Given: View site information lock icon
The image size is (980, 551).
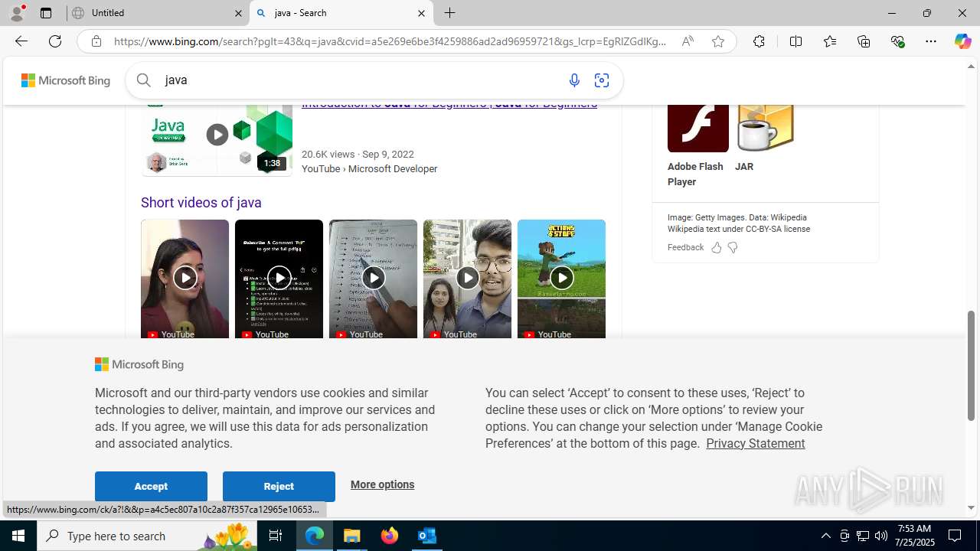Looking at the screenshot, I should coord(96,41).
